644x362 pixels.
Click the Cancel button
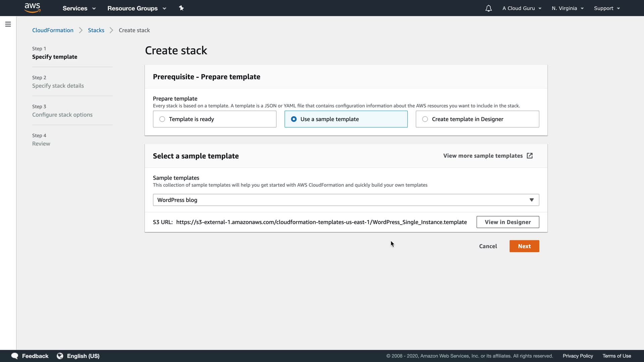click(x=488, y=246)
